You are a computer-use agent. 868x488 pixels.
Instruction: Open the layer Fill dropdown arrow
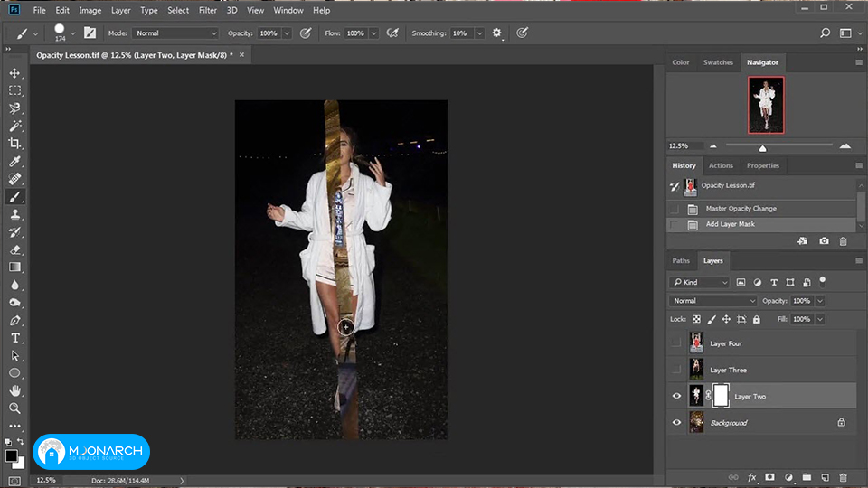tap(820, 319)
